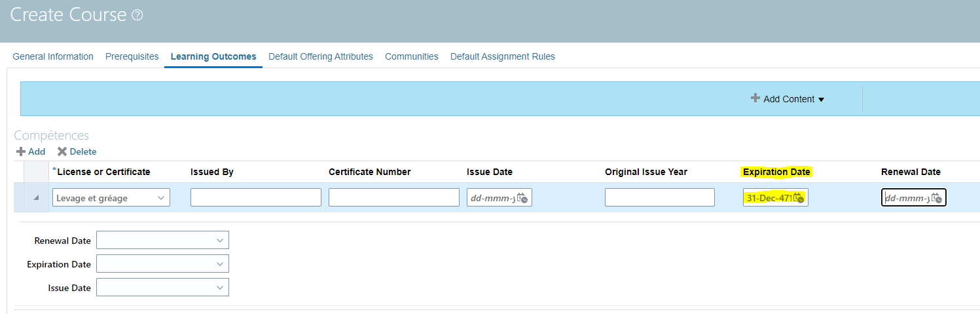Open the Create Course help icon
Viewport: 980px width, 314px height.
(x=137, y=15)
